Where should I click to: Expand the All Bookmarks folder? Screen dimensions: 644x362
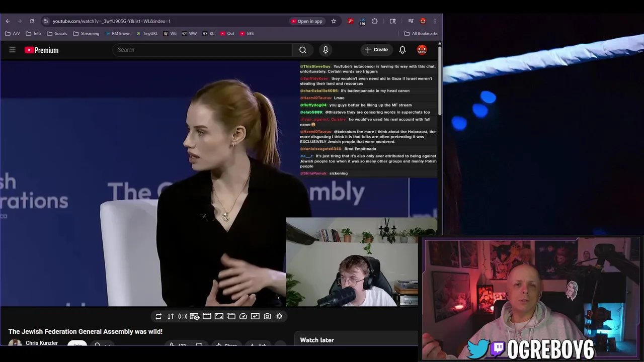(x=421, y=34)
